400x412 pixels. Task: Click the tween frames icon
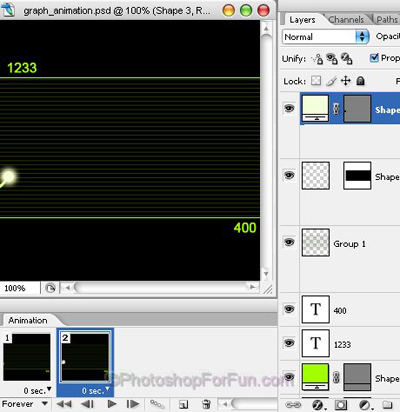coord(157,404)
